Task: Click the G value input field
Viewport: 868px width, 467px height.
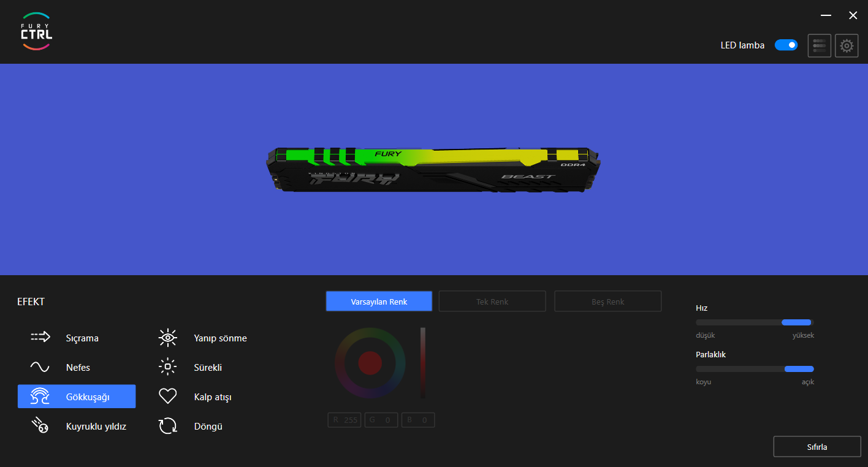Action: coord(381,420)
